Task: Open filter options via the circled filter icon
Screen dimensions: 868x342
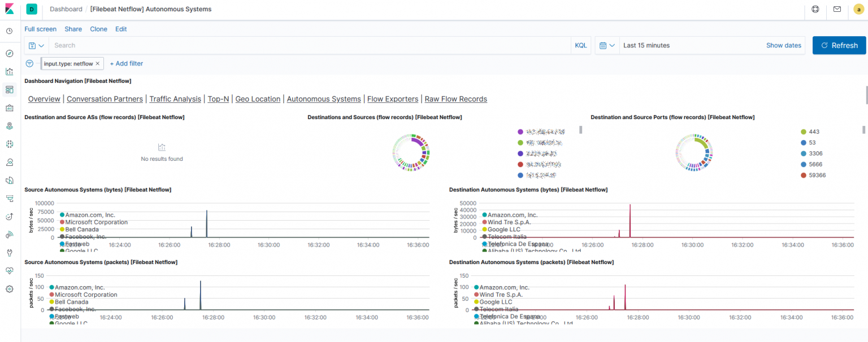Action: pos(29,63)
